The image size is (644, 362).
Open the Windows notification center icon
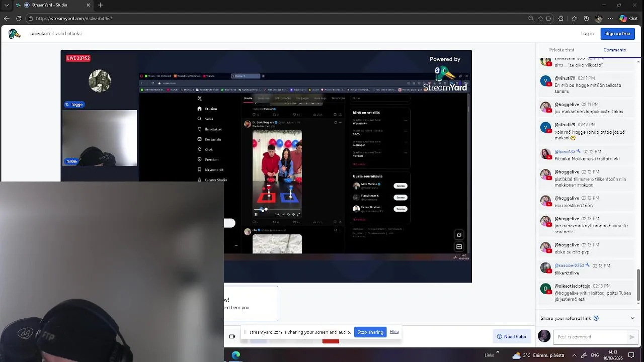(x=631, y=355)
